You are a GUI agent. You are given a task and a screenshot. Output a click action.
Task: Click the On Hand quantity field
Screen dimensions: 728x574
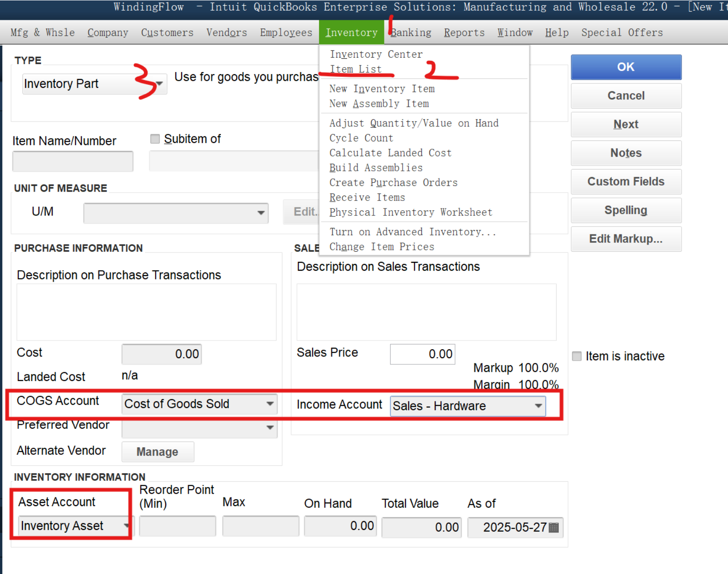tap(341, 526)
